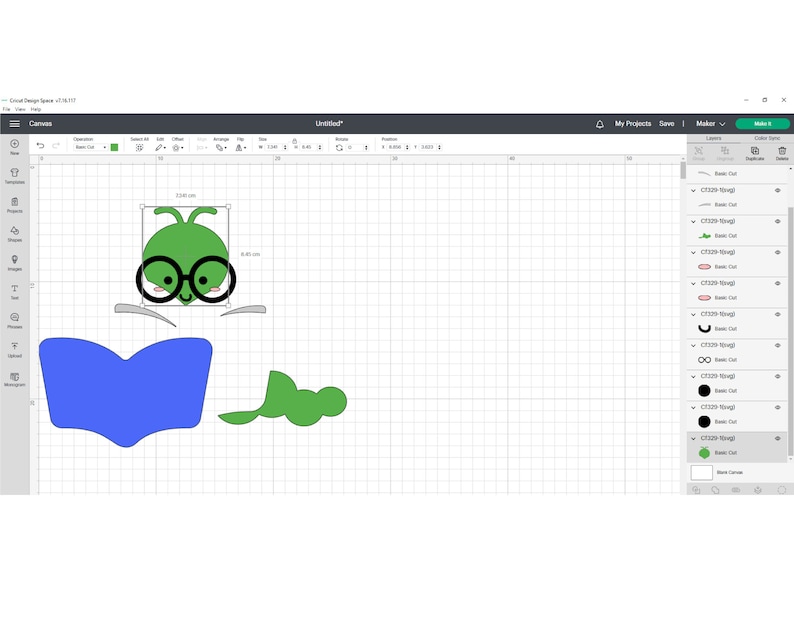Image resolution: width=794 pixels, height=638 pixels.
Task: Open the View menu
Action: [x=20, y=109]
